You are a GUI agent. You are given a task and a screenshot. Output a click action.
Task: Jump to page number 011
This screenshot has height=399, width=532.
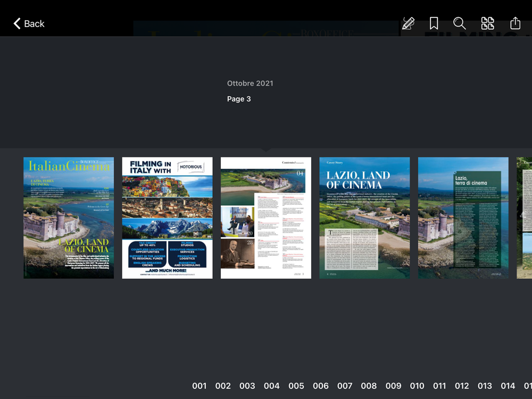439,386
